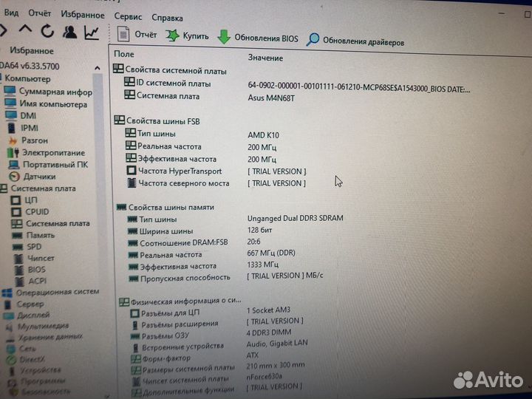Open the Сервис menu
532x399 pixels.
[x=128, y=16]
